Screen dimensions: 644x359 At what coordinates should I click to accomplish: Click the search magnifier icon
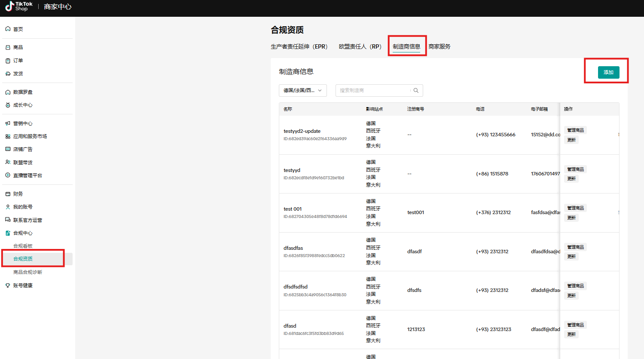coord(415,90)
